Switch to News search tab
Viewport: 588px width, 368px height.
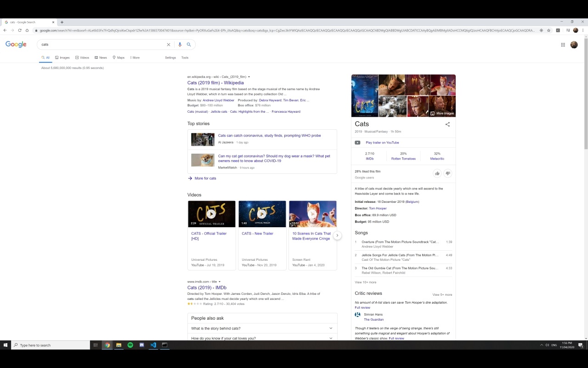coord(101,57)
